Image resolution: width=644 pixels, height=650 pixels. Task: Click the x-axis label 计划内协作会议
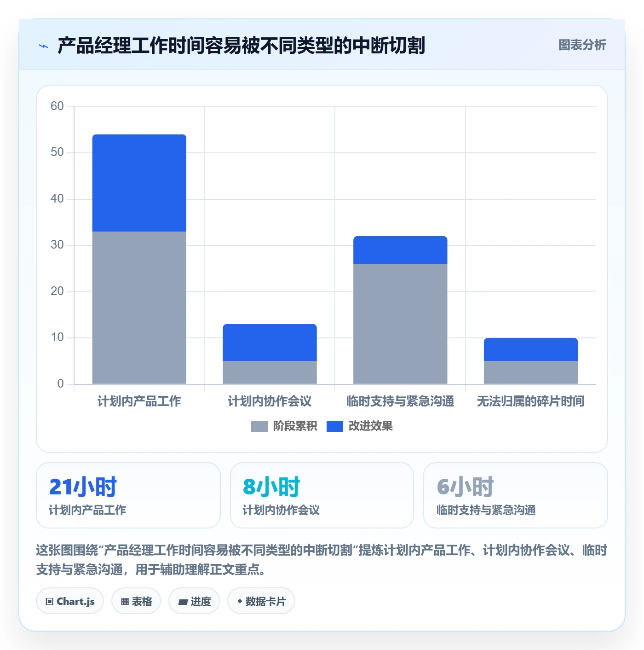(x=270, y=401)
